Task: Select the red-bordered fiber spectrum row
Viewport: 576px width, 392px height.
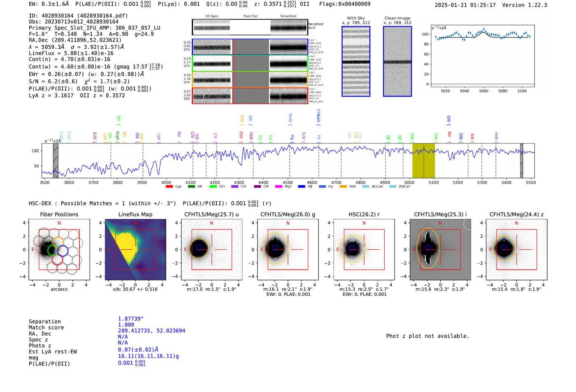Action: click(250, 96)
